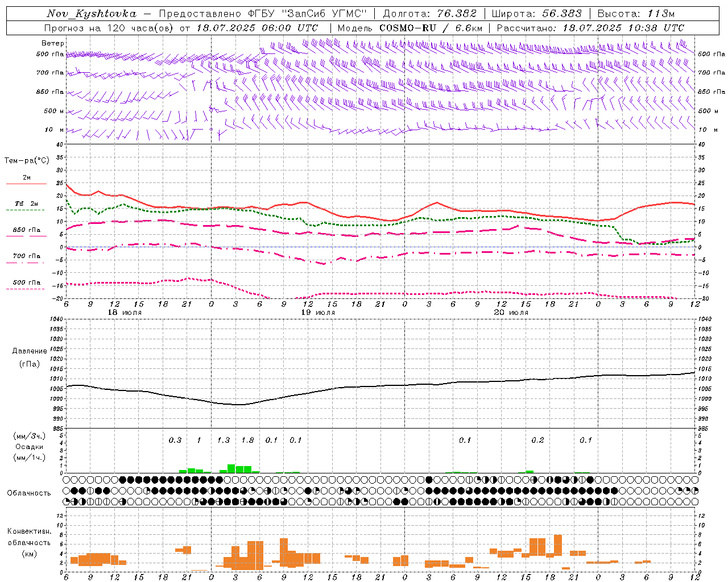Select the (гПа) unit label under Давление
The width and height of the screenshot is (728, 582).
pyautogui.click(x=29, y=364)
